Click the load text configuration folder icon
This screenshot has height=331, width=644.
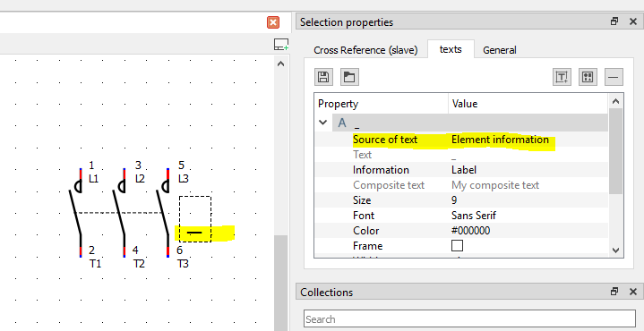pos(349,77)
